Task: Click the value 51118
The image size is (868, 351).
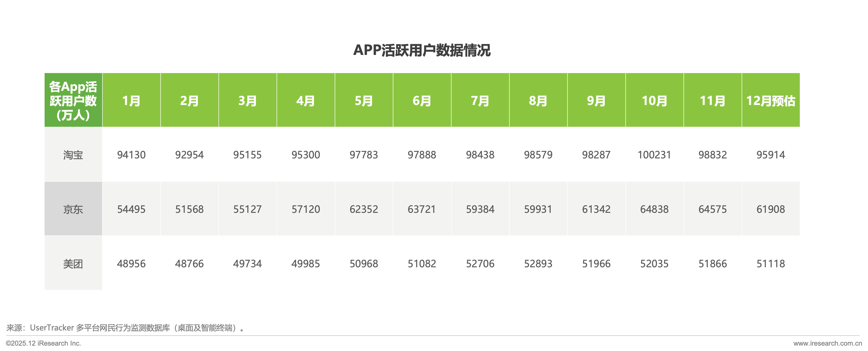Action: click(771, 263)
